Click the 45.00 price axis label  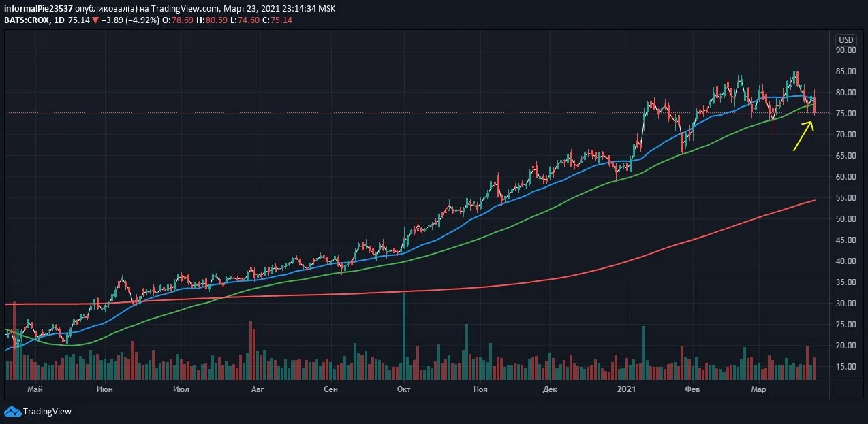(847, 240)
